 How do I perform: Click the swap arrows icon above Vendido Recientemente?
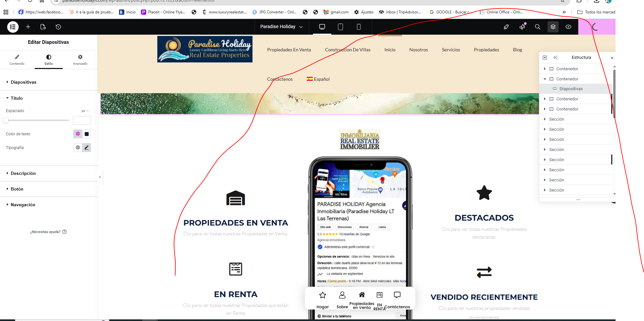(x=484, y=272)
